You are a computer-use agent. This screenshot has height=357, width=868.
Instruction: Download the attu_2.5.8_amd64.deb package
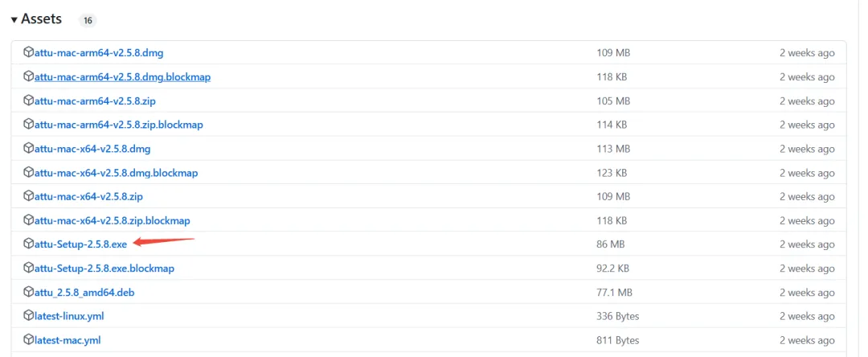[x=84, y=292]
